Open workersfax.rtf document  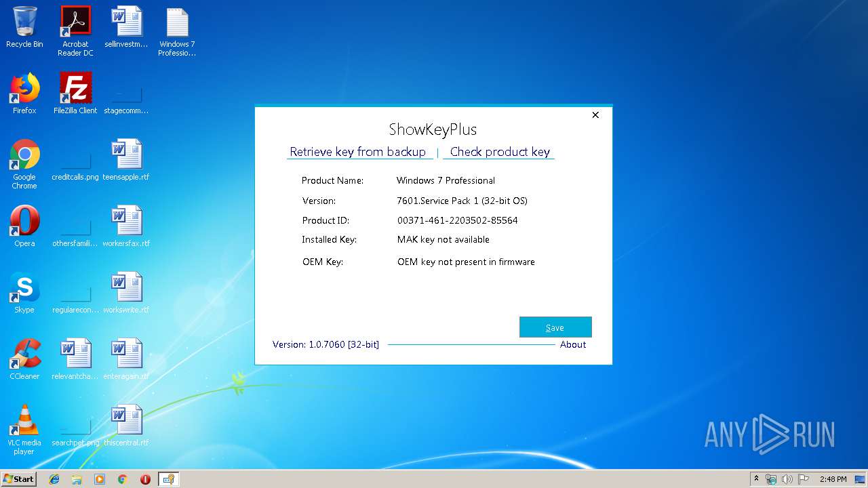point(126,227)
